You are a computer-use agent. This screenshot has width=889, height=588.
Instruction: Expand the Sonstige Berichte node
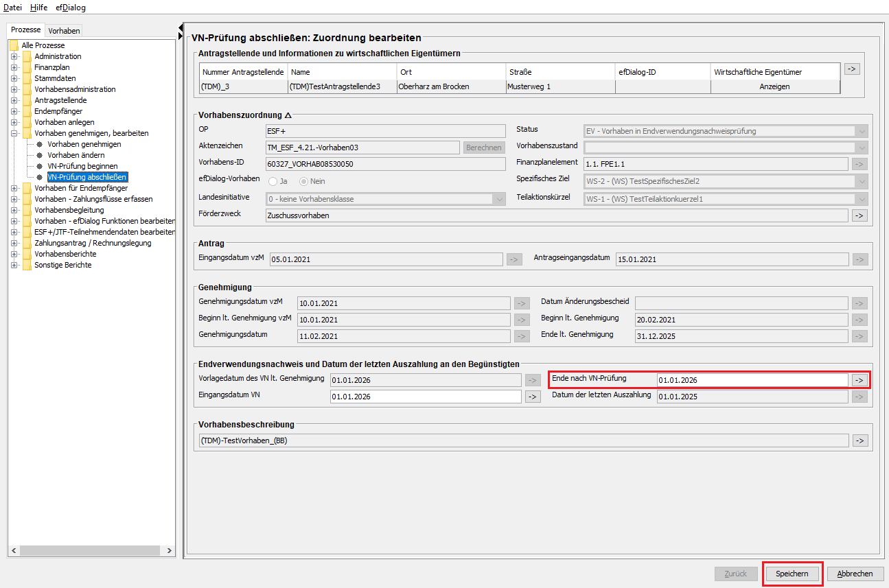click(x=14, y=265)
